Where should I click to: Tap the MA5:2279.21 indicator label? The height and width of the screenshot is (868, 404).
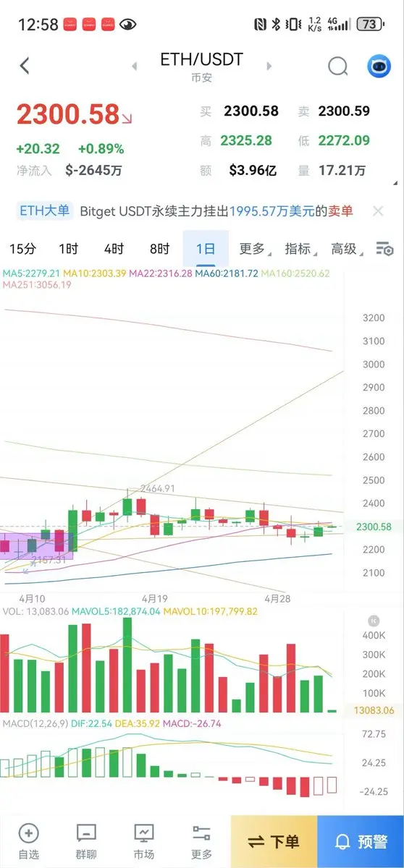point(31,274)
